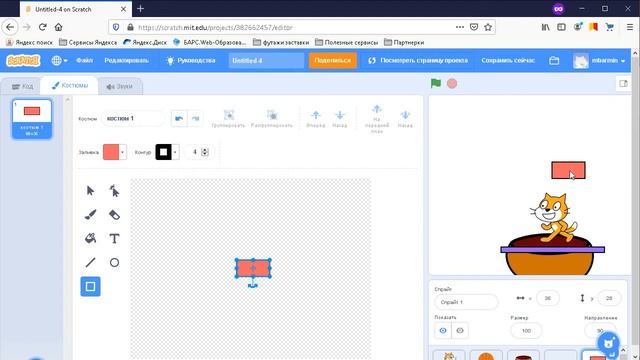
Task: Send shape to the Back
Action: 405,119
